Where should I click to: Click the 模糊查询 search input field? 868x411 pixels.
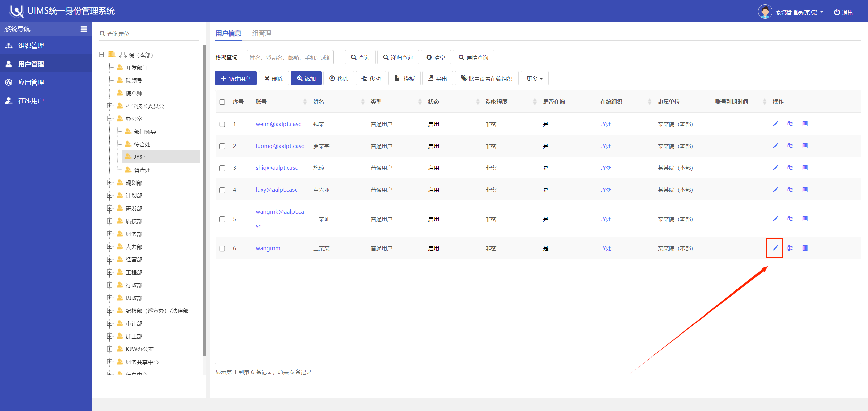290,58
